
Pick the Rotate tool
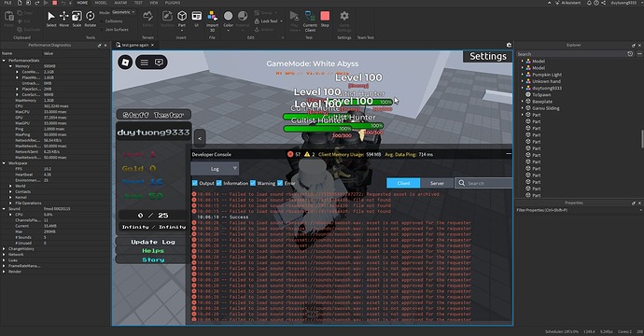point(90,19)
